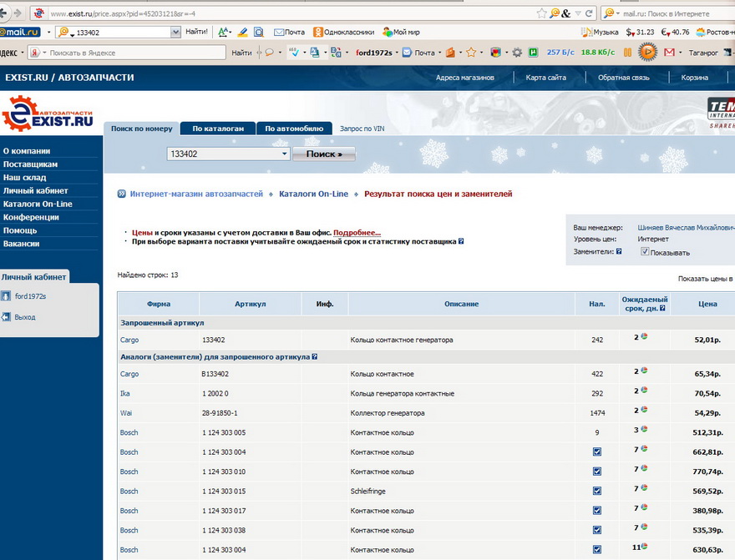Open the browser search engine picker dropdown
This screenshot has width=735, height=560.
tap(618, 13)
